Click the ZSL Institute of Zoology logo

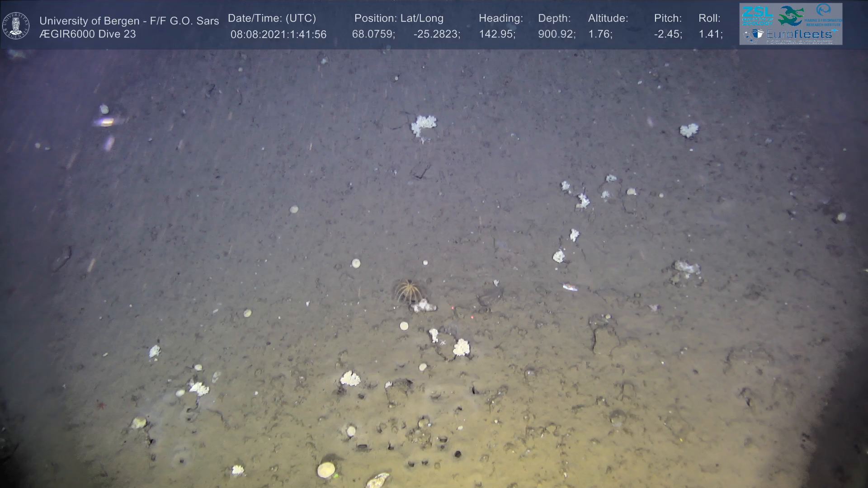[x=757, y=16]
